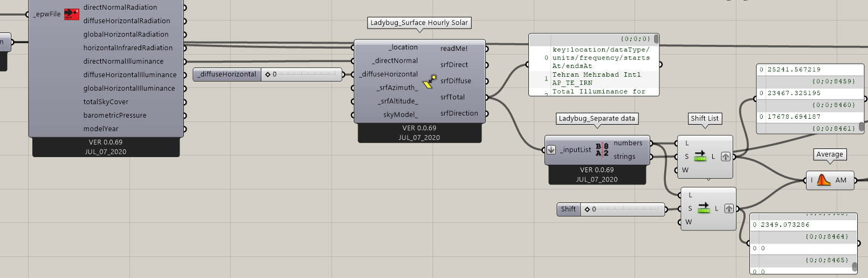Click the flatten arrow icon on _inputList
Image resolution: width=868 pixels, height=278 pixels.
(x=551, y=150)
